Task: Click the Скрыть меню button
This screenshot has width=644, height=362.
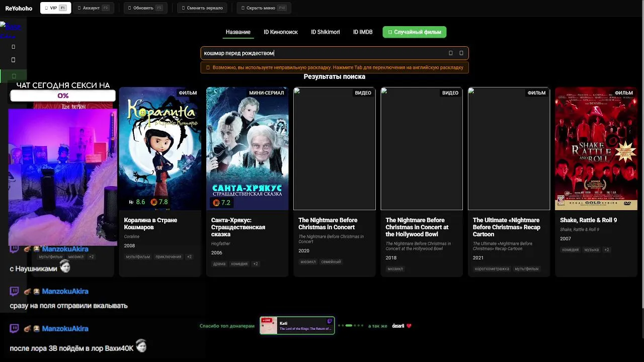Action: pyautogui.click(x=264, y=8)
